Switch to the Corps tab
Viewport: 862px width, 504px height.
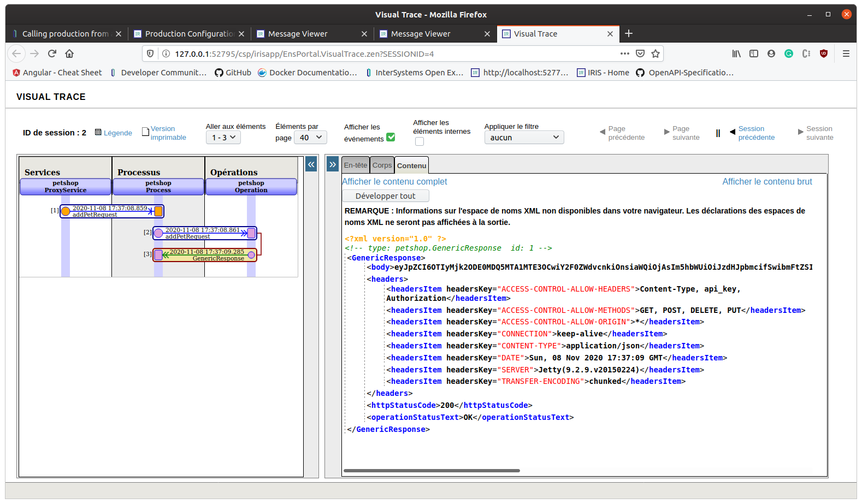click(x=382, y=165)
